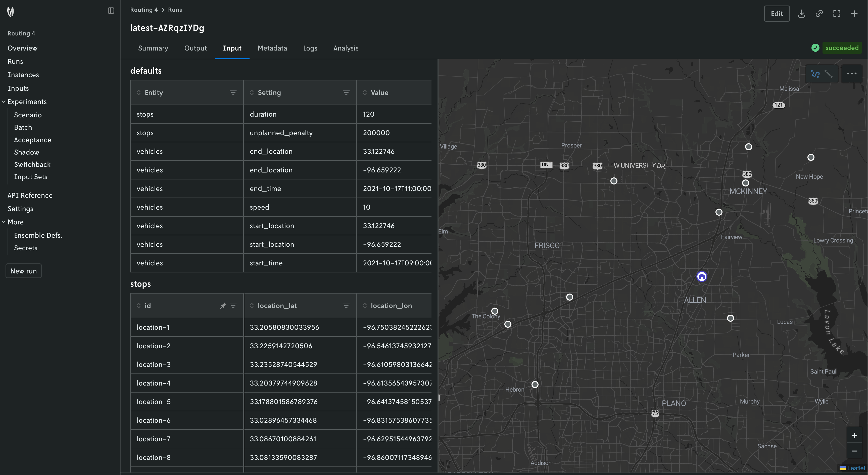Toggle straight-line routes on map
The height and width of the screenshot is (475, 868).
pyautogui.click(x=828, y=74)
